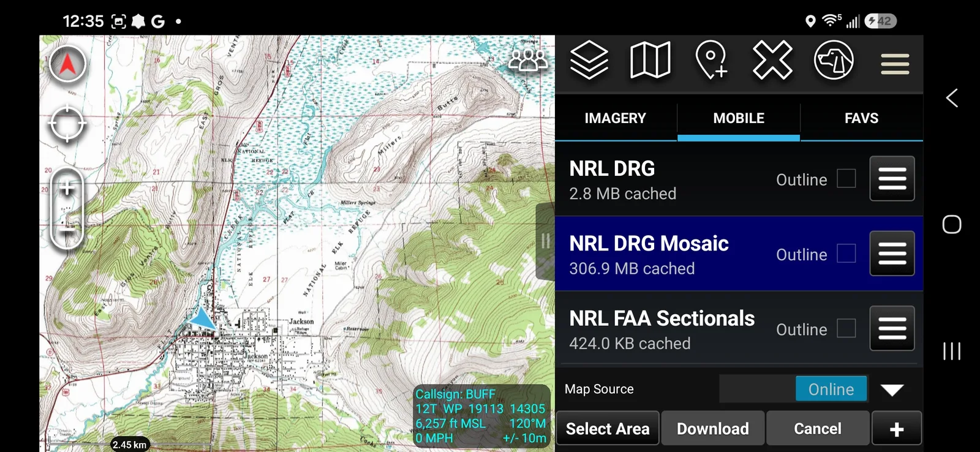Enable Outline checkbox for NRL DRG Mosaic

[846, 253]
